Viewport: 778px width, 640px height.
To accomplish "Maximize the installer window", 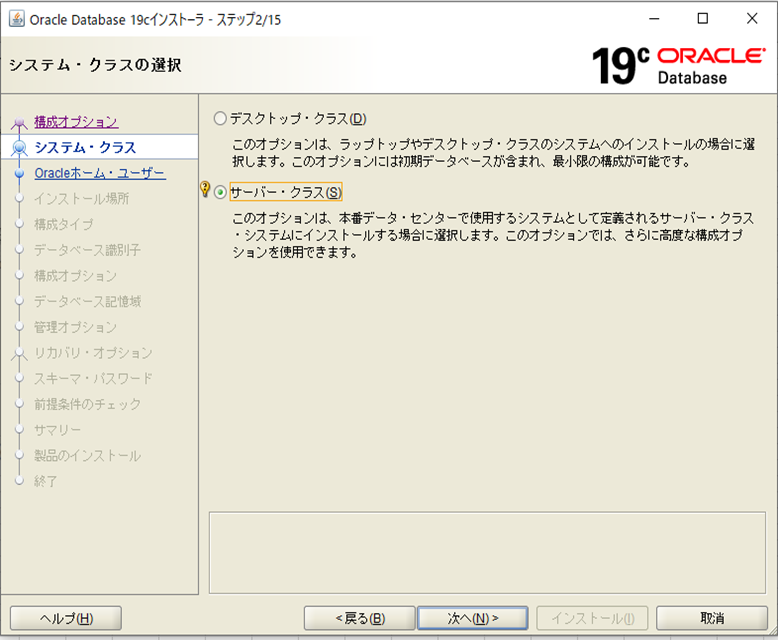I will [x=702, y=19].
